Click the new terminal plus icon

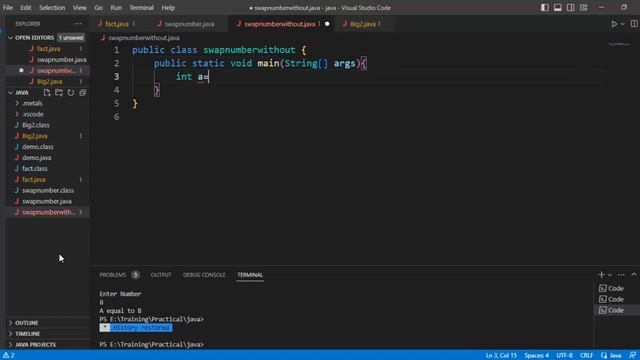(601, 275)
